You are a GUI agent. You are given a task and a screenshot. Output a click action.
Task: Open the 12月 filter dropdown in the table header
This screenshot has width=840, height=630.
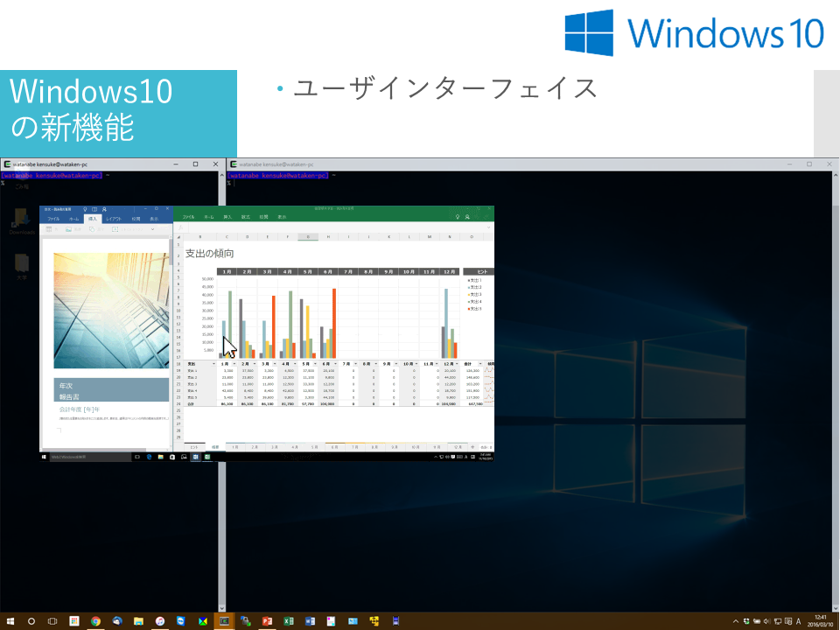coord(457,364)
